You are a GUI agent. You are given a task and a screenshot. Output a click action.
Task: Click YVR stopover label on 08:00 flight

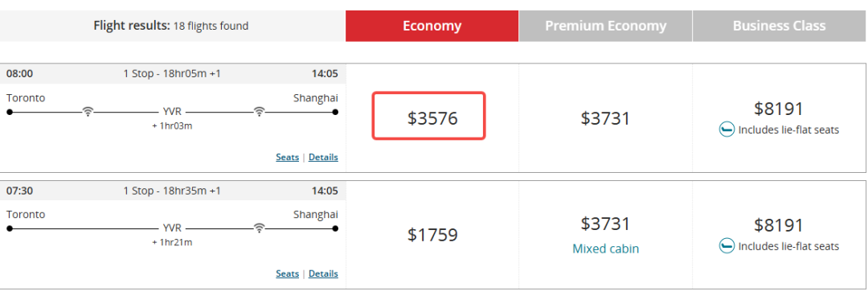[x=172, y=112]
